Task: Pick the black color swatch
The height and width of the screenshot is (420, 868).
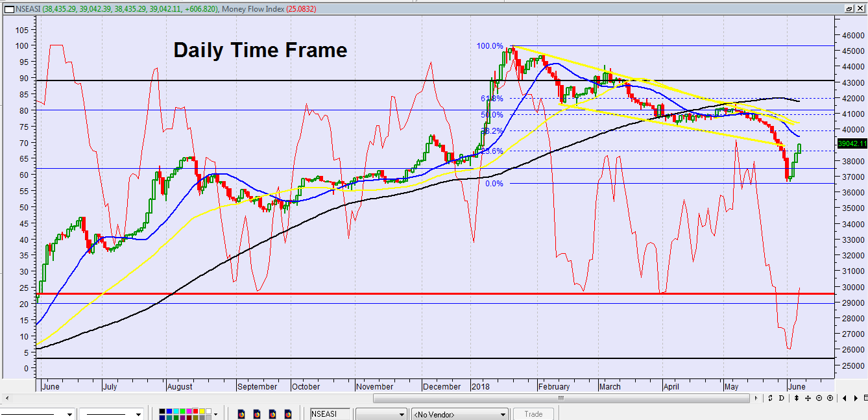Action: [x=162, y=412]
